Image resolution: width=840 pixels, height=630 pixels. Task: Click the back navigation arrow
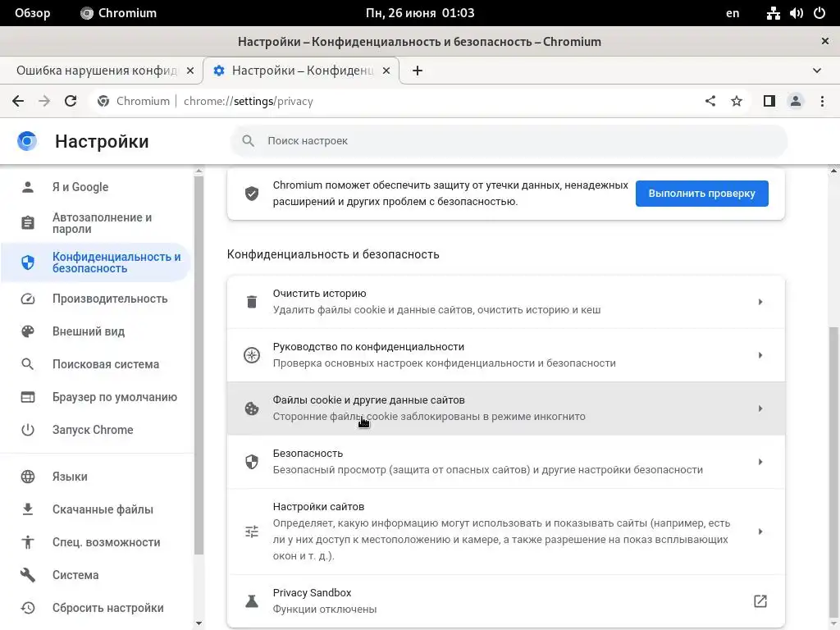click(18, 101)
